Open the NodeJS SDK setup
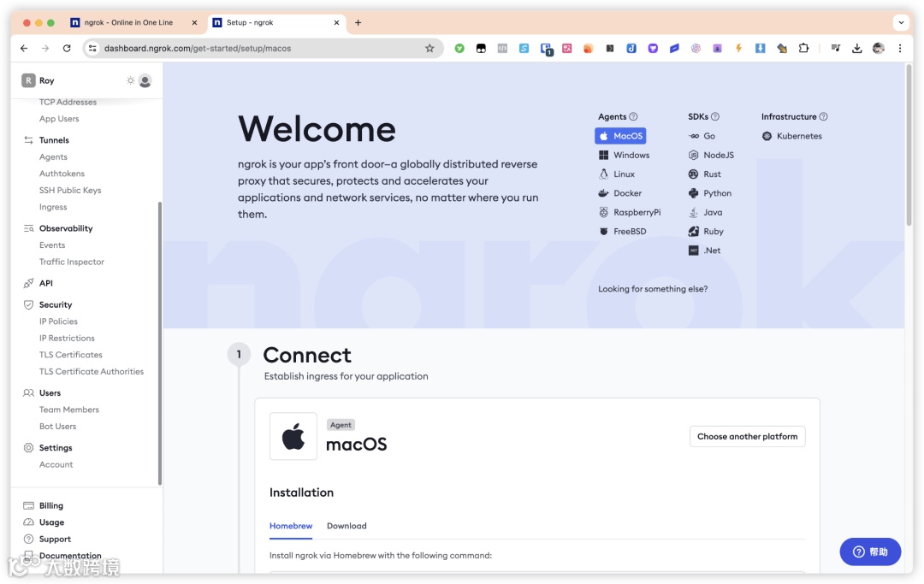Viewport: 924px width, 584px height. click(x=711, y=155)
